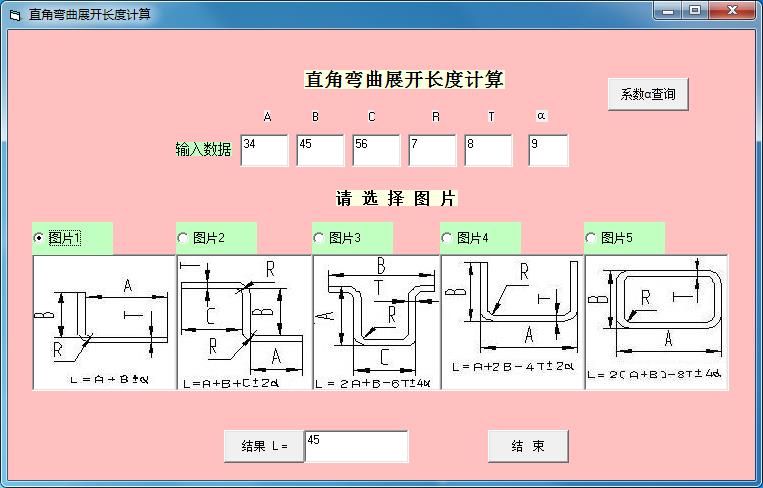Enable the 图片5 radio option
The width and height of the screenshot is (763, 488).
(x=591, y=238)
